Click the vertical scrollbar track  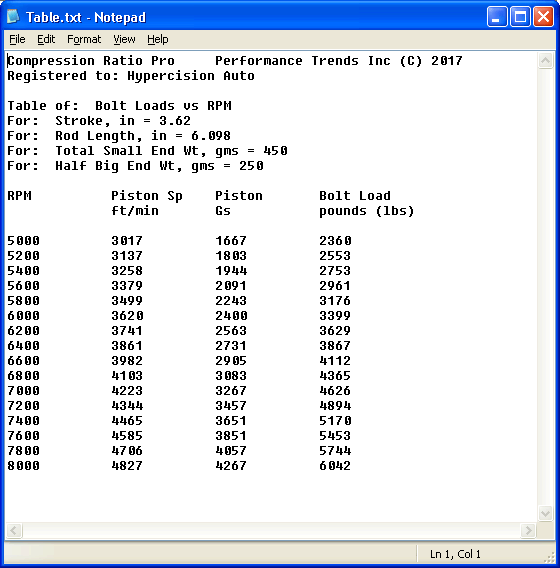[546, 287]
